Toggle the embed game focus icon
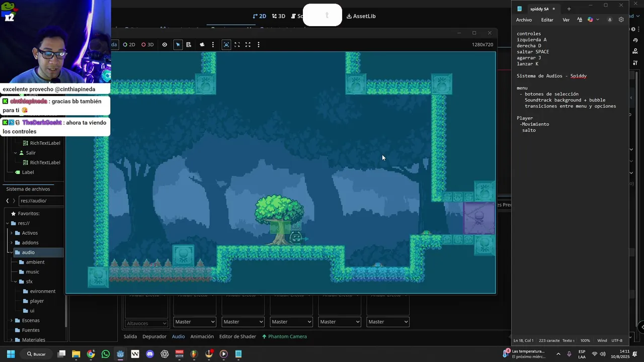Viewport: 644px width, 362px height. 226,45
